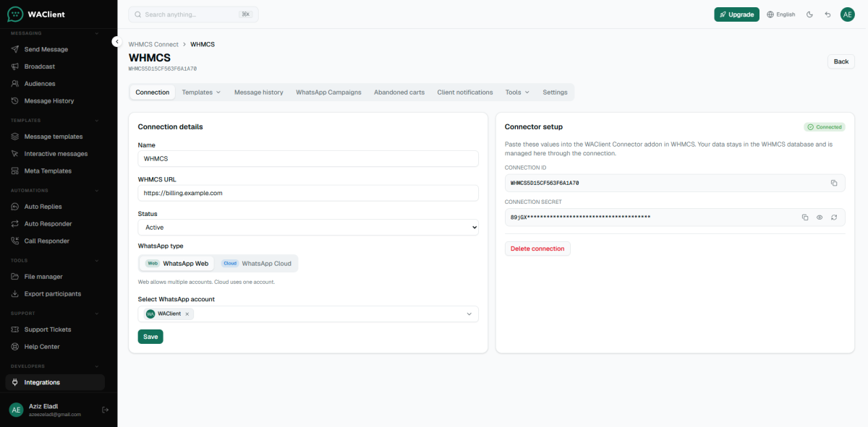Open the Tools tab dropdown
The height and width of the screenshot is (427, 868).
pyautogui.click(x=517, y=92)
